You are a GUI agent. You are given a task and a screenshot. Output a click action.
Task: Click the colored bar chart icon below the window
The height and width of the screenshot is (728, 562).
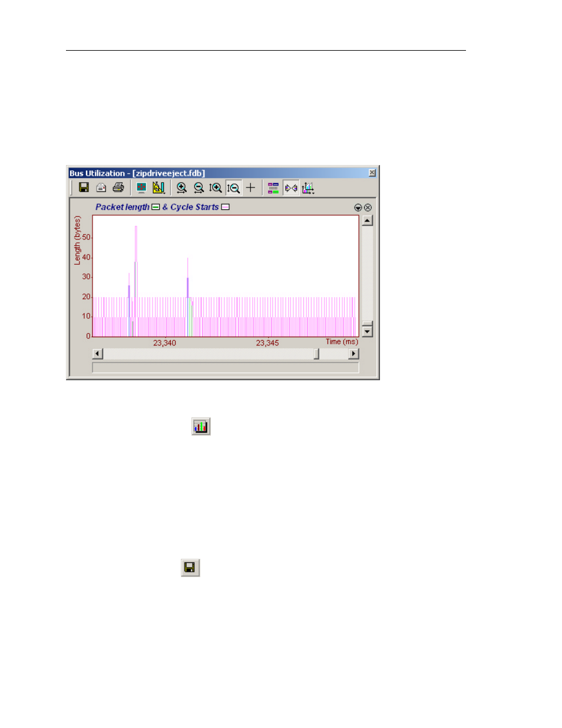click(x=201, y=426)
